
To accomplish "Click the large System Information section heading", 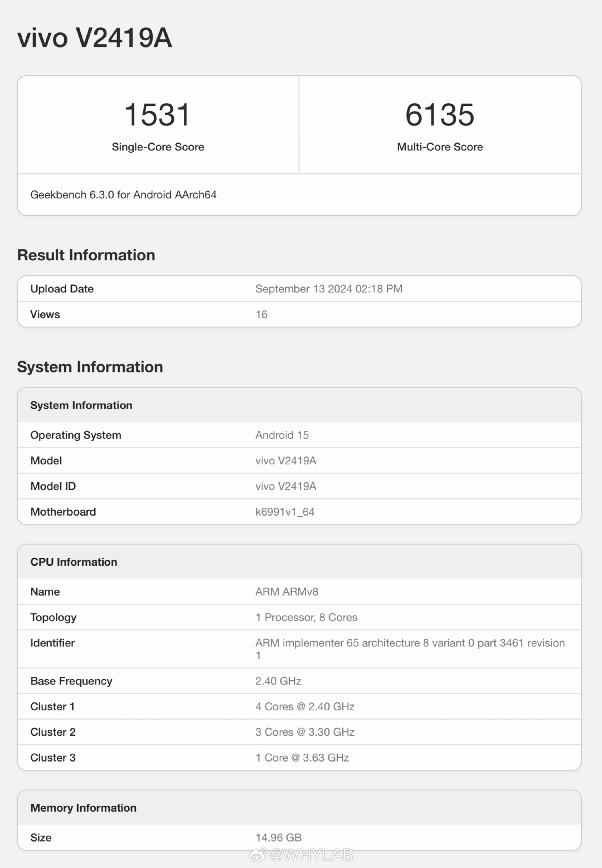I will [x=90, y=367].
